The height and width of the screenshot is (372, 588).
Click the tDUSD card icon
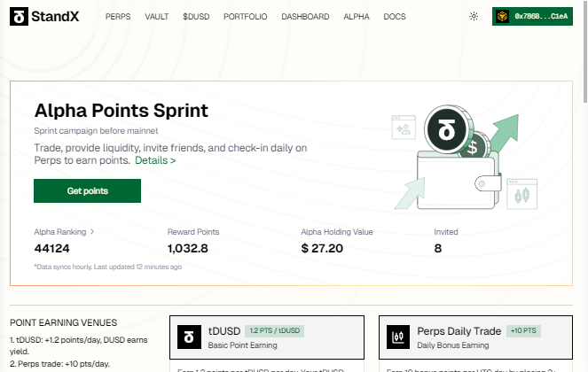[189, 337]
